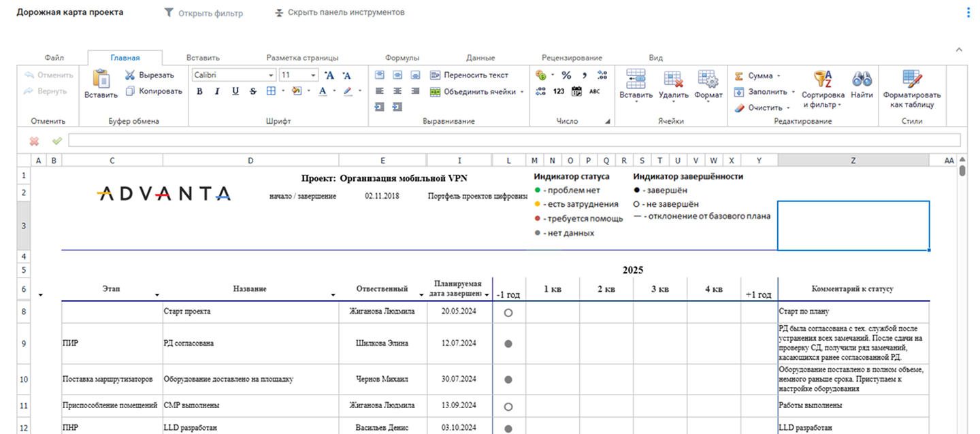Screen dimensions: 980x434
Task: Click the percent style icon
Action: click(x=566, y=76)
